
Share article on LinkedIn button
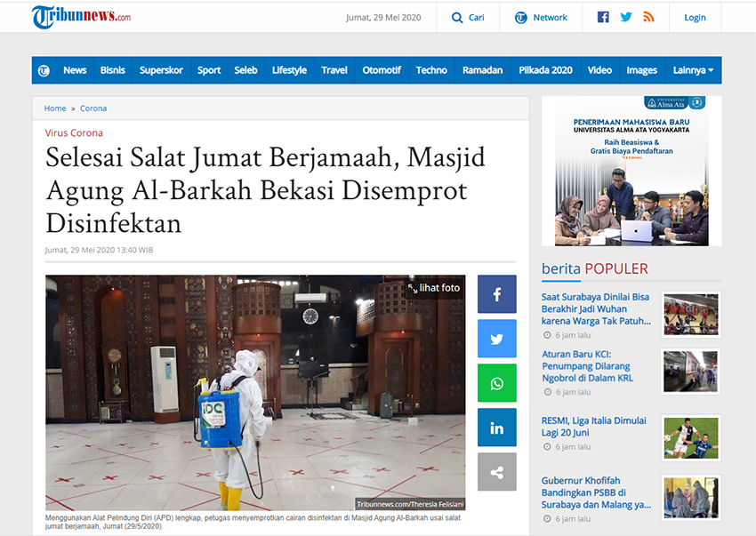coord(496,428)
